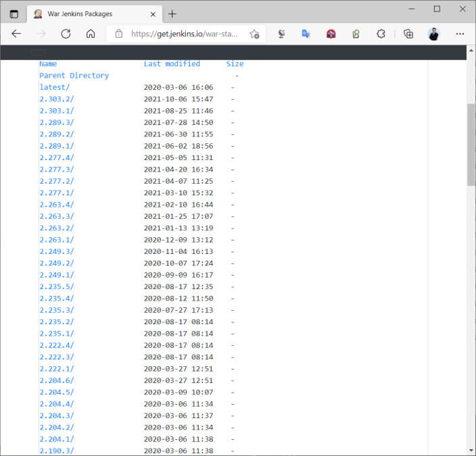The width and height of the screenshot is (476, 456).
Task: Open the 2.204.4/ directory
Action: tap(57, 404)
